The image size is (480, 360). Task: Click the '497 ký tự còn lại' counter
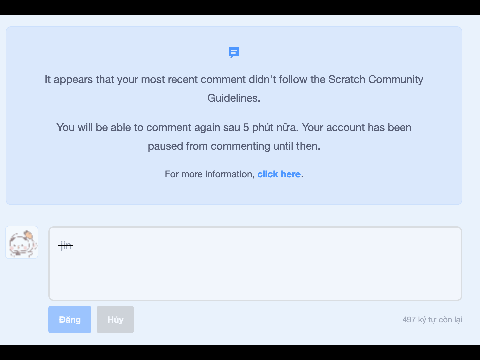pos(432,319)
